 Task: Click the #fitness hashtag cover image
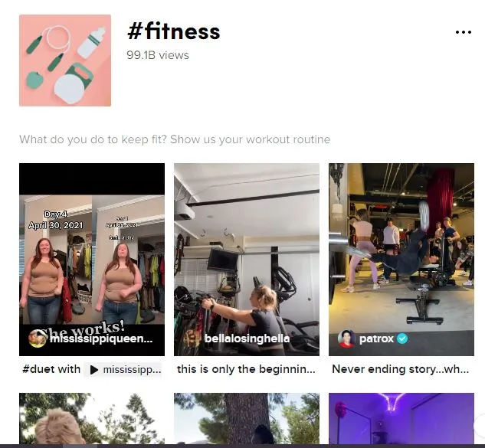point(65,60)
